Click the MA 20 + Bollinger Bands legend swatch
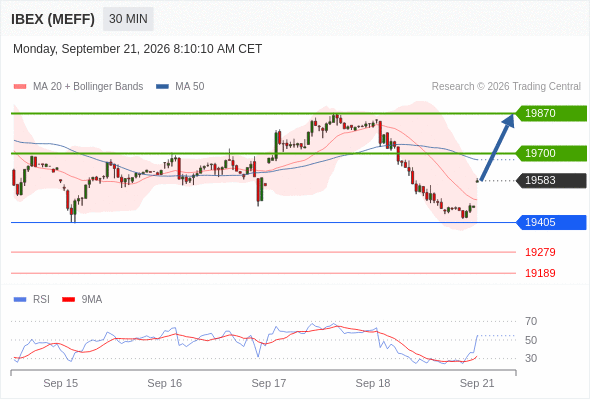 (20, 87)
